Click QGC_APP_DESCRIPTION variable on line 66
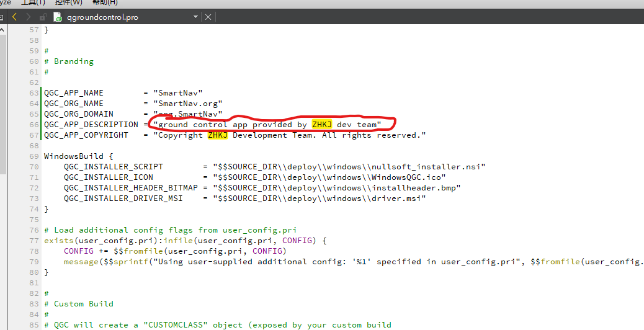The height and width of the screenshot is (330, 644). point(91,124)
